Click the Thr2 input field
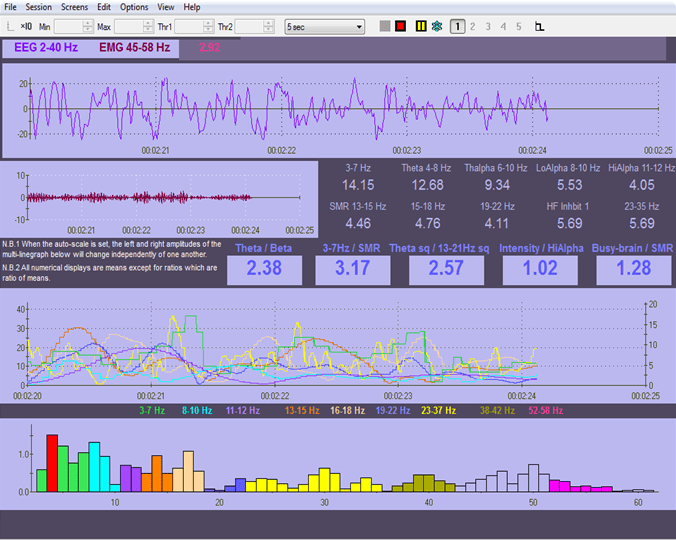The width and height of the screenshot is (676, 540). [x=249, y=25]
